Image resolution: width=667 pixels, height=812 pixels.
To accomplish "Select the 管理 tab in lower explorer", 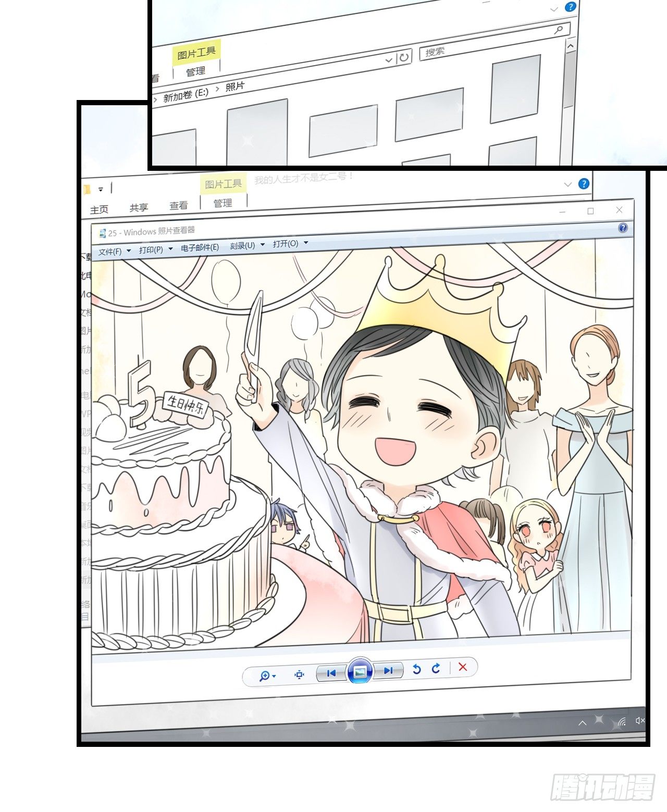I will pos(223,204).
